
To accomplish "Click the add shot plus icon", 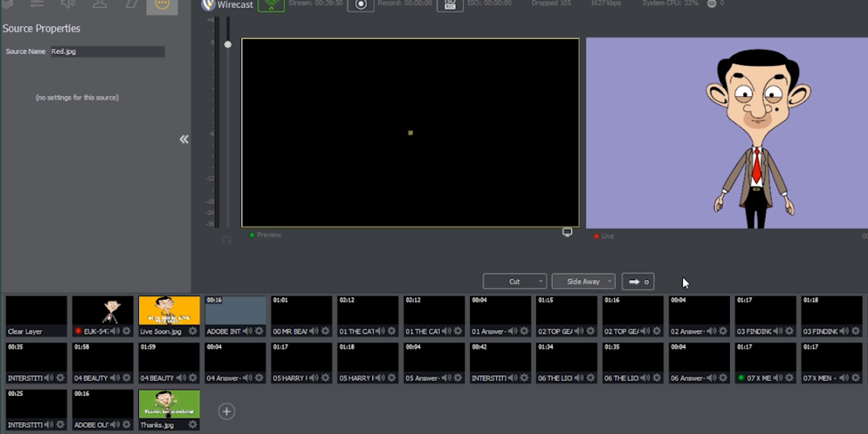I will tap(227, 411).
